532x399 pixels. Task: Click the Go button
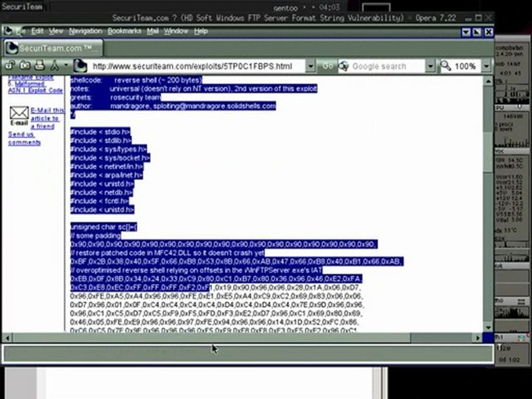pyautogui.click(x=327, y=66)
